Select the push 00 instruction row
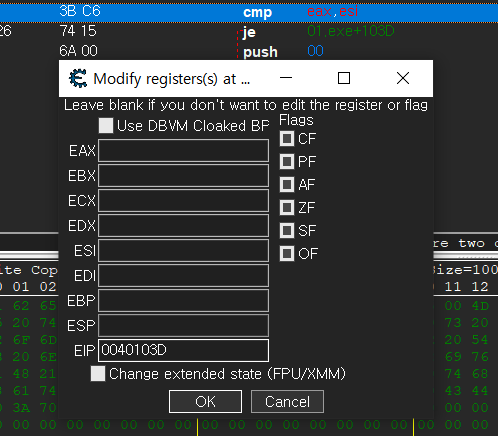 pyautogui.click(x=249, y=51)
